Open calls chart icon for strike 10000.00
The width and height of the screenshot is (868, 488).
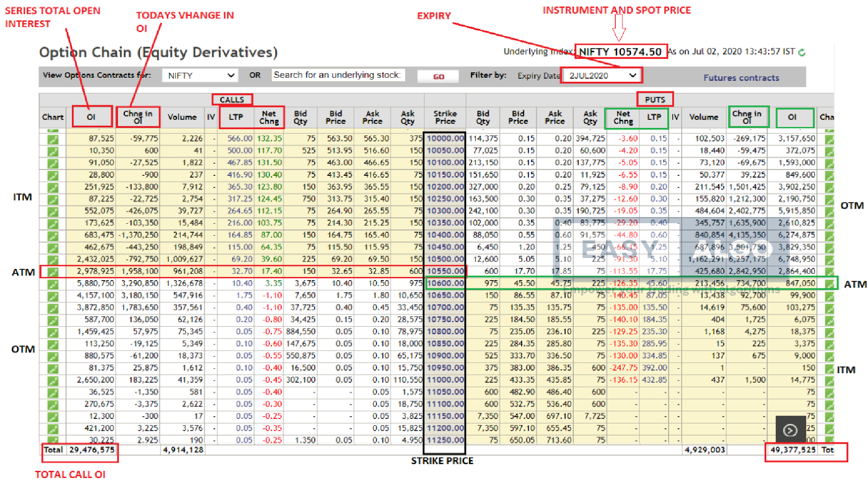pyautogui.click(x=53, y=140)
